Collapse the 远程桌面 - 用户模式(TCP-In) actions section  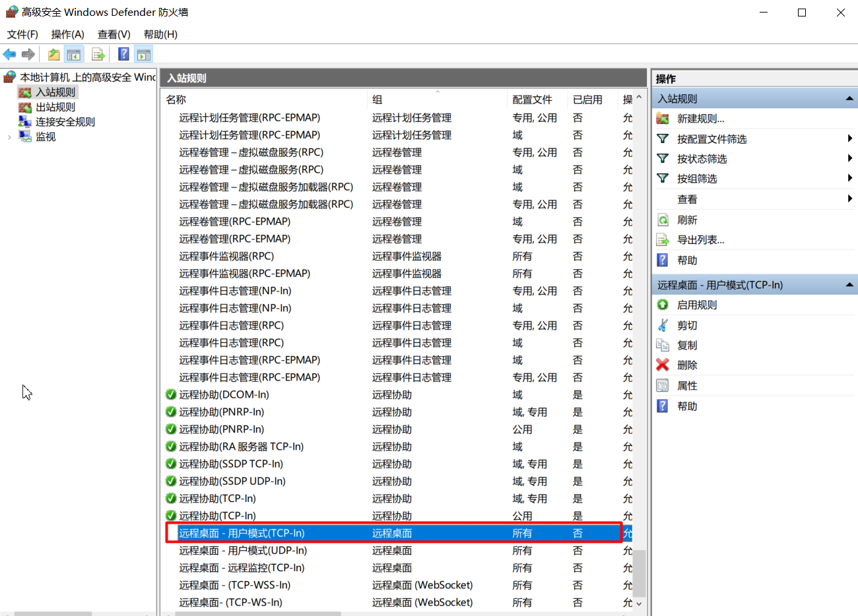(850, 285)
